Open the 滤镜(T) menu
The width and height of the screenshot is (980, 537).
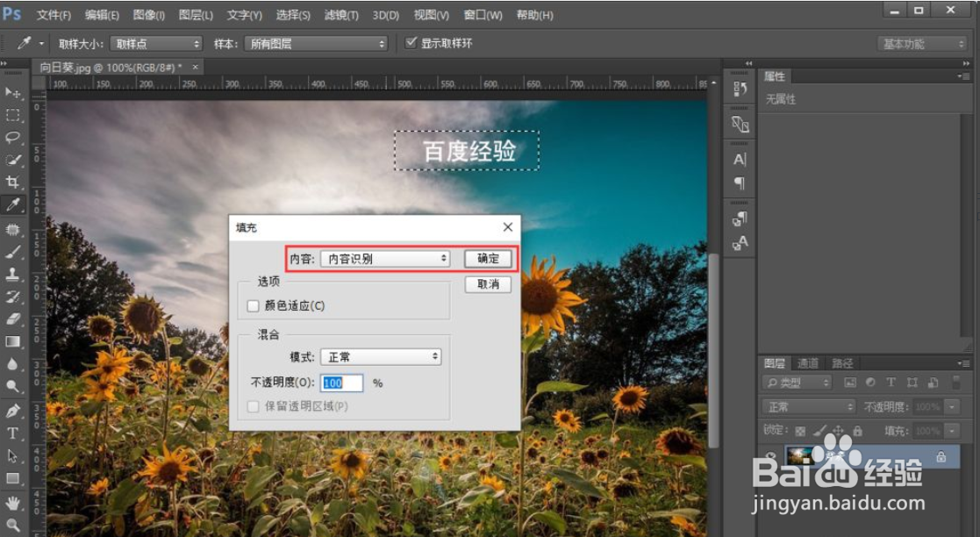(x=342, y=14)
